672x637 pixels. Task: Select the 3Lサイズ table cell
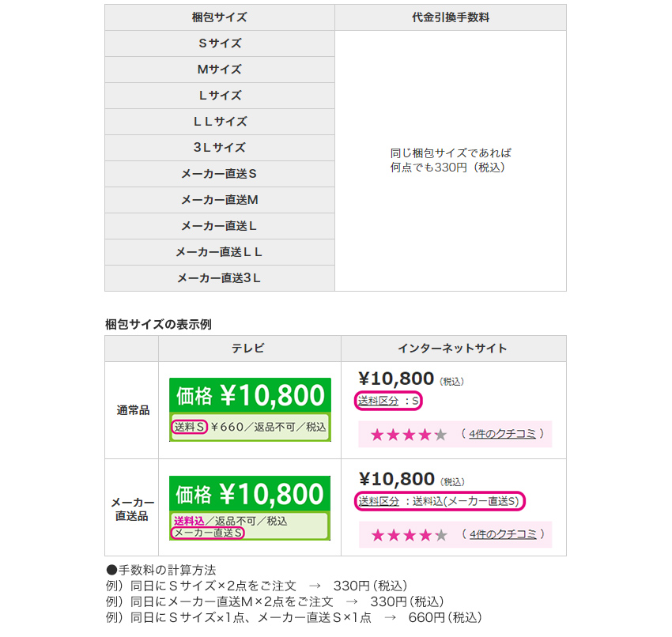tap(220, 148)
